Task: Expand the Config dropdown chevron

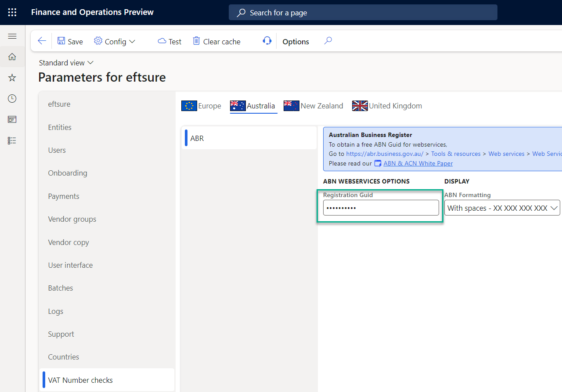Action: coord(132,42)
